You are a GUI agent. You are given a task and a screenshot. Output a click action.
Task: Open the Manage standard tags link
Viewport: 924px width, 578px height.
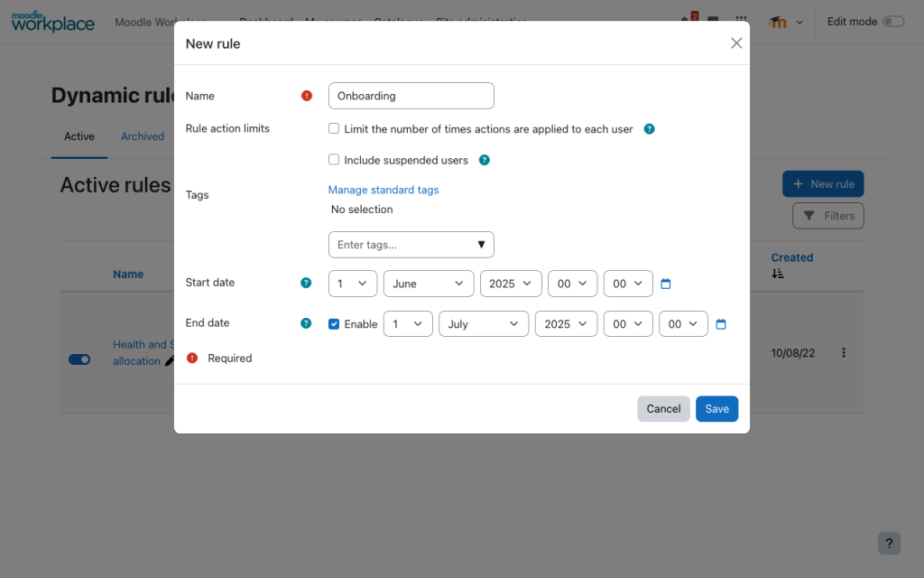tap(383, 190)
